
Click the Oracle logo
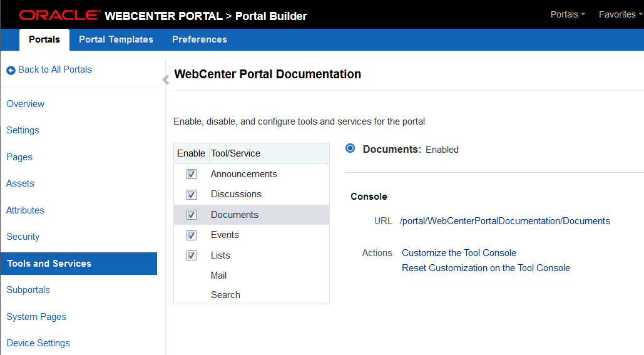point(59,15)
